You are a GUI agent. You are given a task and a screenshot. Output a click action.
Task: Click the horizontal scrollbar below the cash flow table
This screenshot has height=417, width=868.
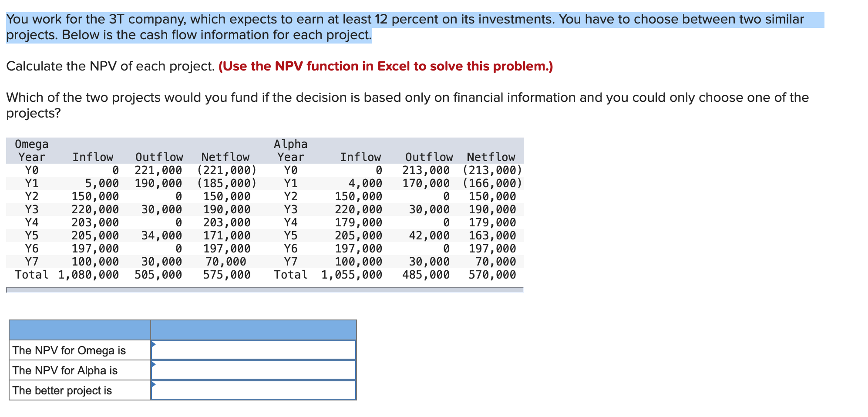(265, 289)
